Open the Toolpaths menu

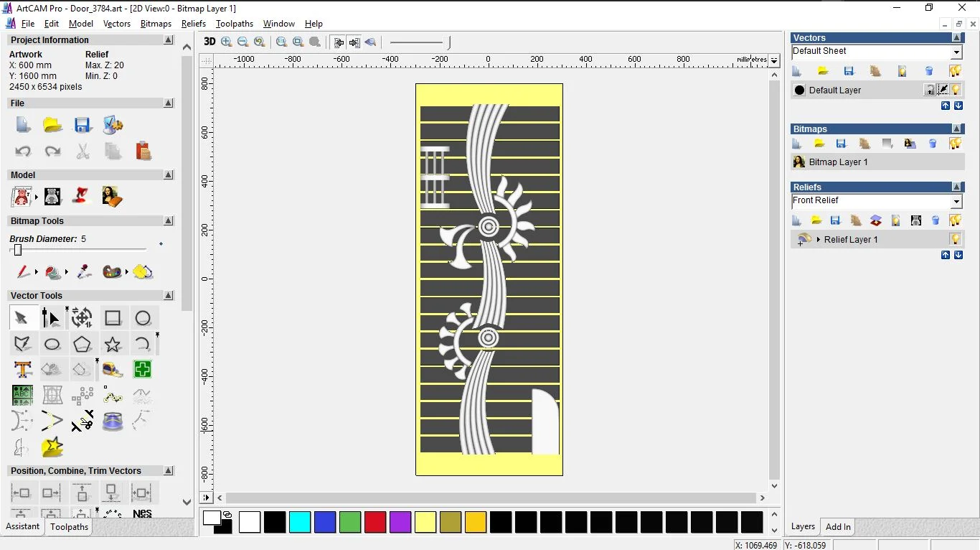point(235,24)
